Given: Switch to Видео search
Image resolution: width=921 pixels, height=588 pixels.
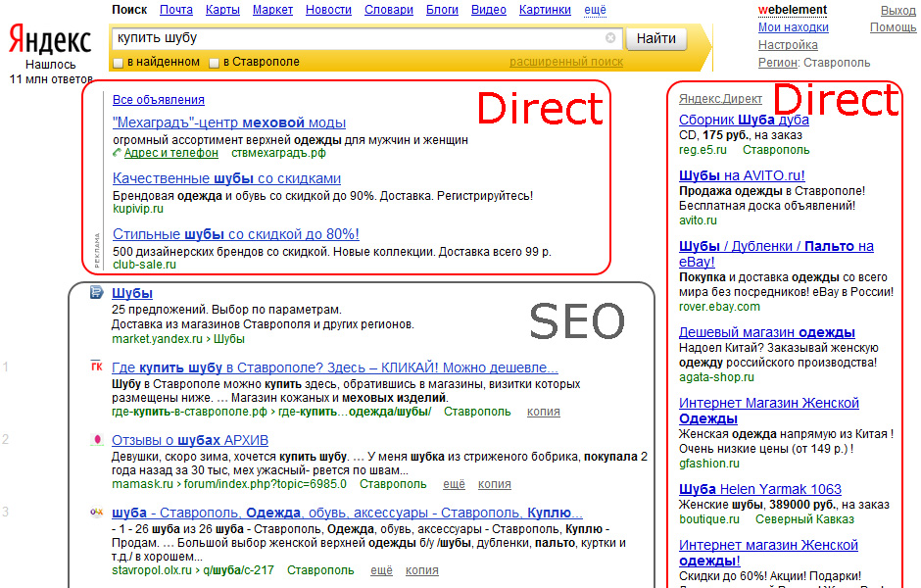Looking at the screenshot, I should [489, 10].
